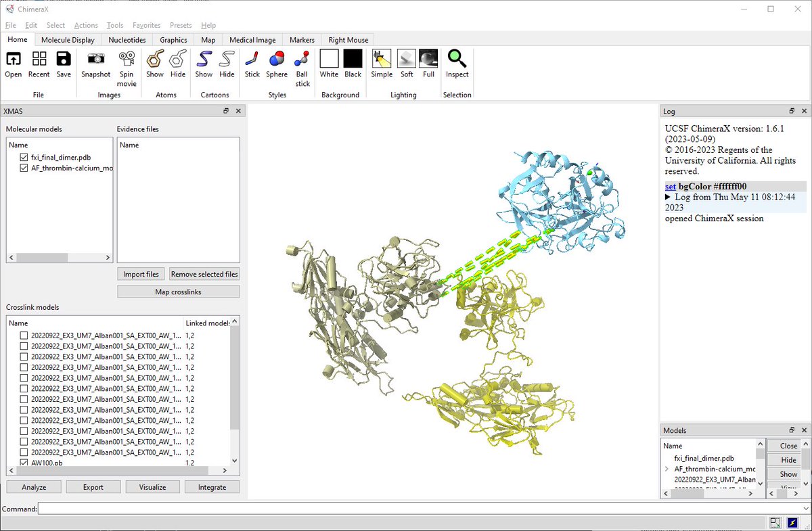Open the Inspect selection tool
Screen dimensions: 812x531
(x=457, y=60)
